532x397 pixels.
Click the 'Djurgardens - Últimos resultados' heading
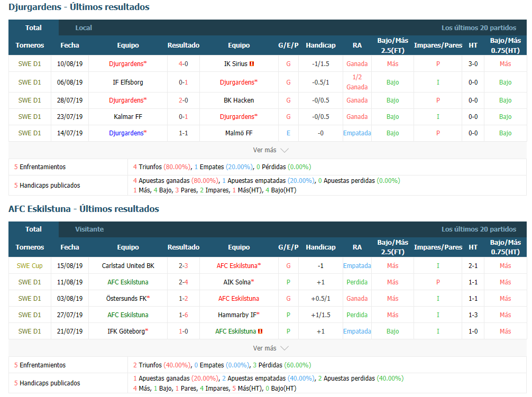click(x=79, y=7)
